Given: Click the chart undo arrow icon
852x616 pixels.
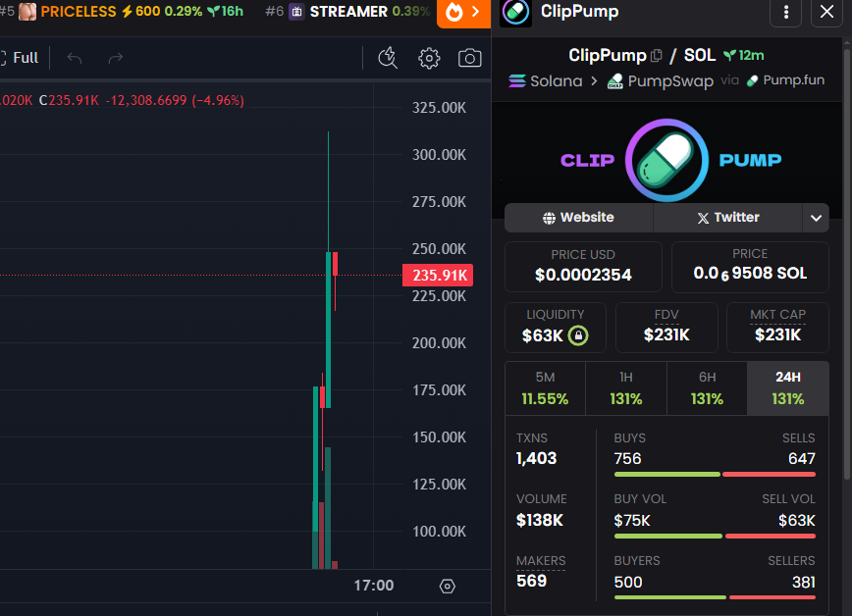Looking at the screenshot, I should pyautogui.click(x=75, y=58).
